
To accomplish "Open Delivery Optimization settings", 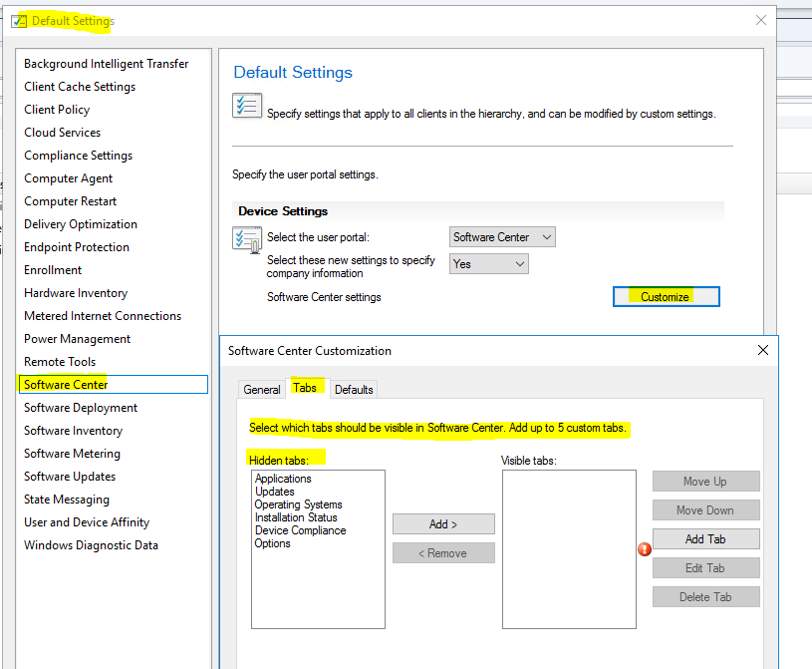I will pyautogui.click(x=81, y=224).
